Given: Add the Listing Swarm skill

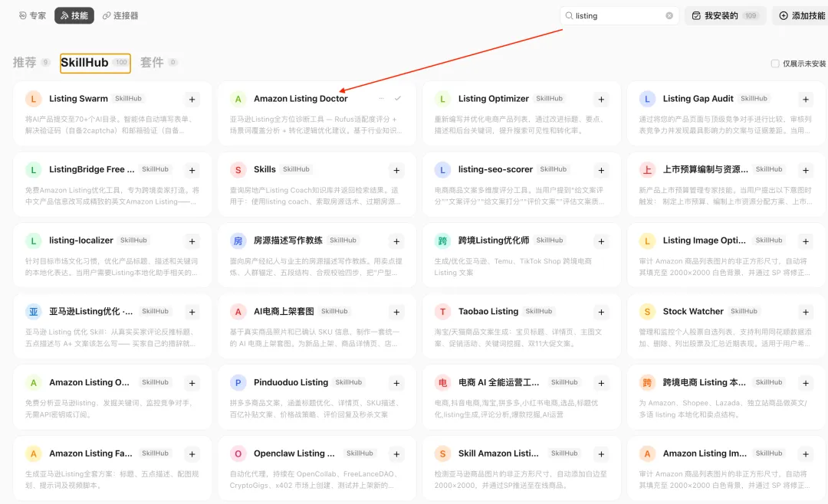Looking at the screenshot, I should [192, 100].
